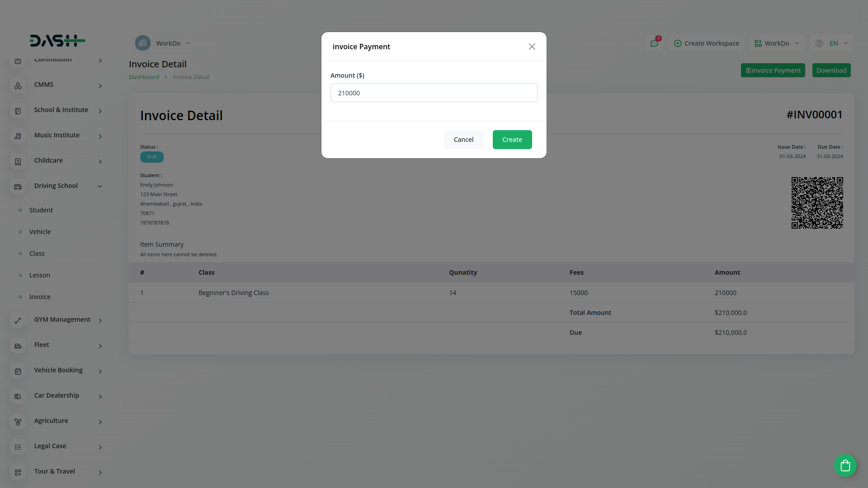This screenshot has height=488, width=868.
Task: Click the Agriculture plant icon
Action: [18, 422]
